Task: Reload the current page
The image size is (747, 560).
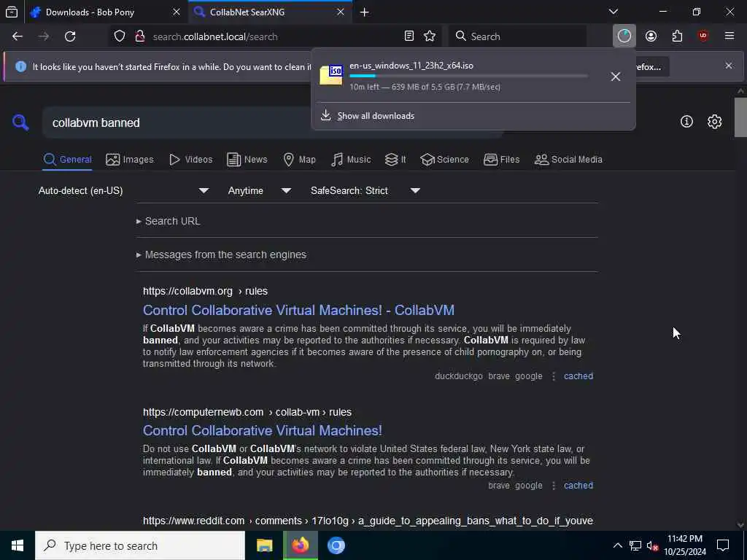Action: point(70,36)
